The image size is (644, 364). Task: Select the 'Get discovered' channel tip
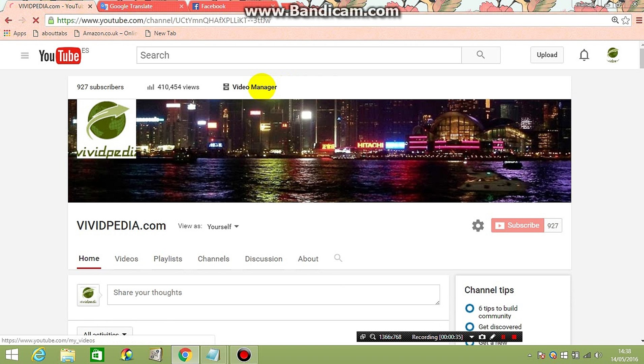click(500, 327)
